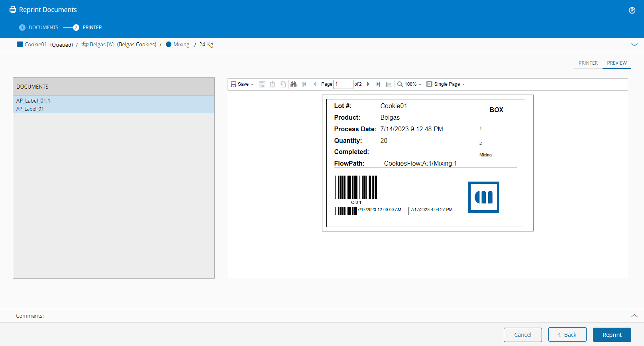Switch to the PREVIEW tab
The image size is (644, 346).
click(617, 63)
